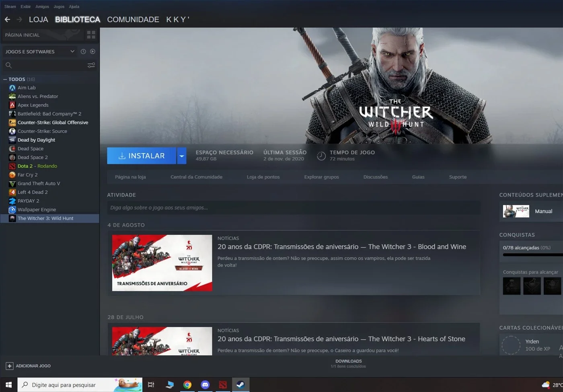The height and width of the screenshot is (392, 563).
Task: Select Dota 2 icon in list
Action: tap(12, 166)
